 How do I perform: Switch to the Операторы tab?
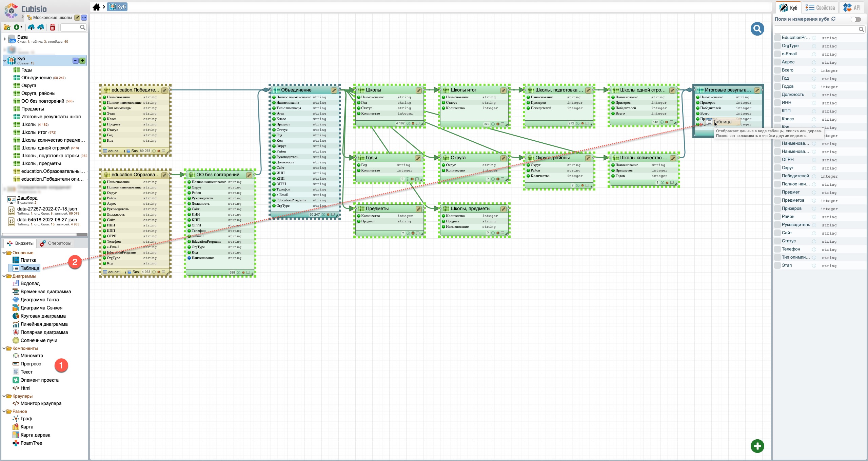(56, 243)
